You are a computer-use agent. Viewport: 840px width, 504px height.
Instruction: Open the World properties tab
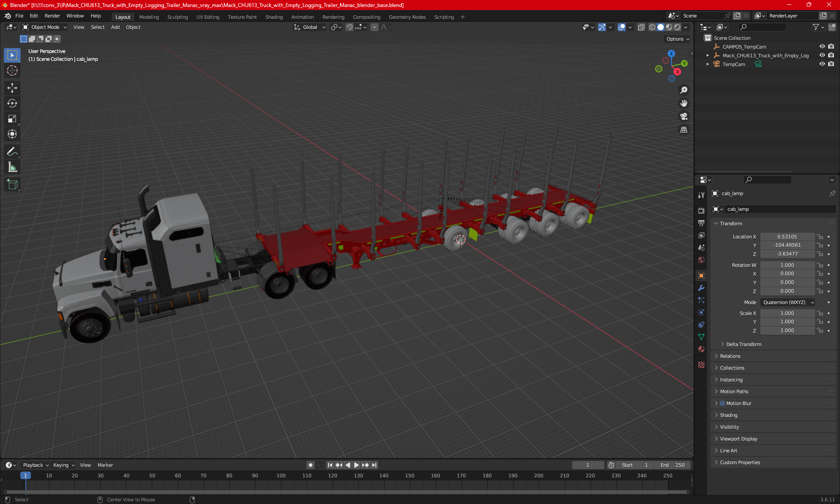[x=701, y=260]
